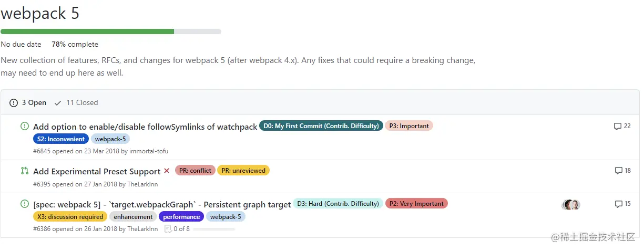Screen dimensions: 644x251
Task: Select the purple performance label
Action: [181, 217]
